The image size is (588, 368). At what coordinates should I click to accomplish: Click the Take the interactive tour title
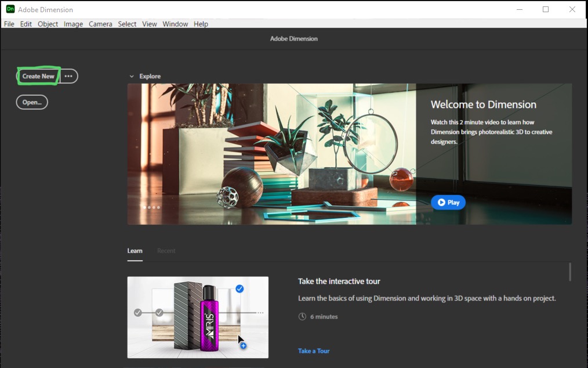(339, 282)
